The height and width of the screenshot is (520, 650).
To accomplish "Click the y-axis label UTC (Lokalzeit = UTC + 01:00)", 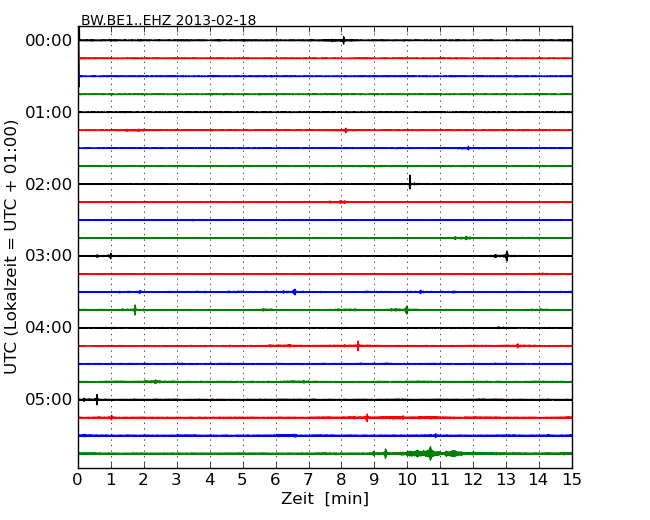I will click(x=11, y=247).
